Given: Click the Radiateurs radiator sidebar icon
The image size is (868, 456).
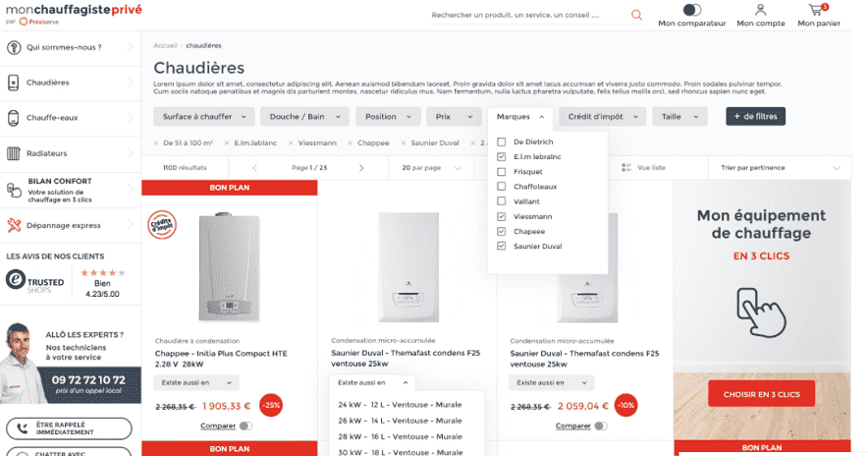Looking at the screenshot, I should click(14, 153).
